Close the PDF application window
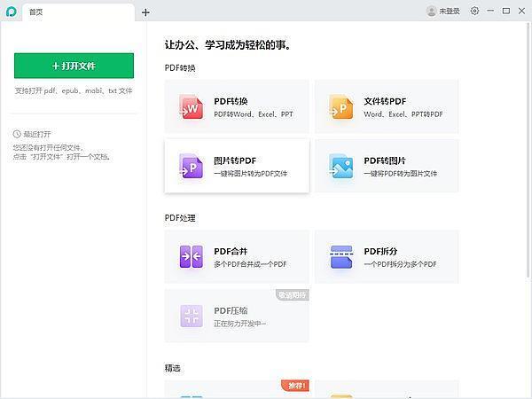 click(521, 12)
